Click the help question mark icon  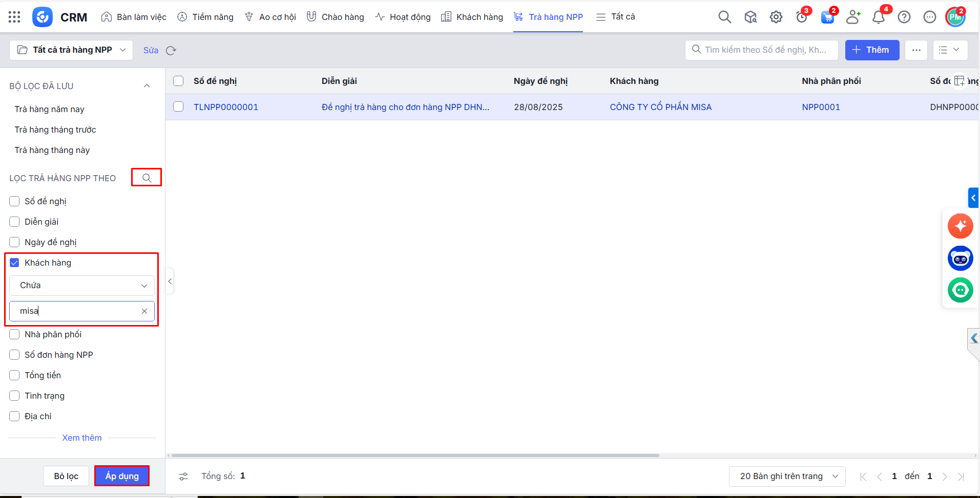tap(904, 17)
